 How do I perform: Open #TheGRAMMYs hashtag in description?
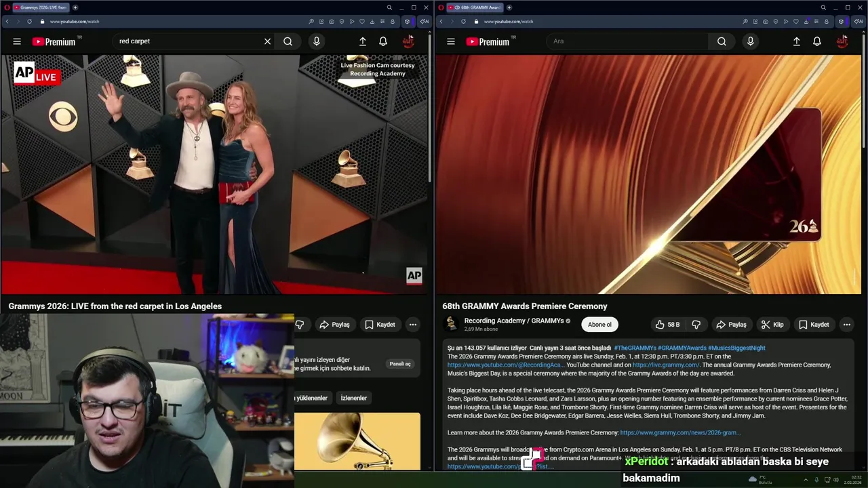(x=635, y=348)
